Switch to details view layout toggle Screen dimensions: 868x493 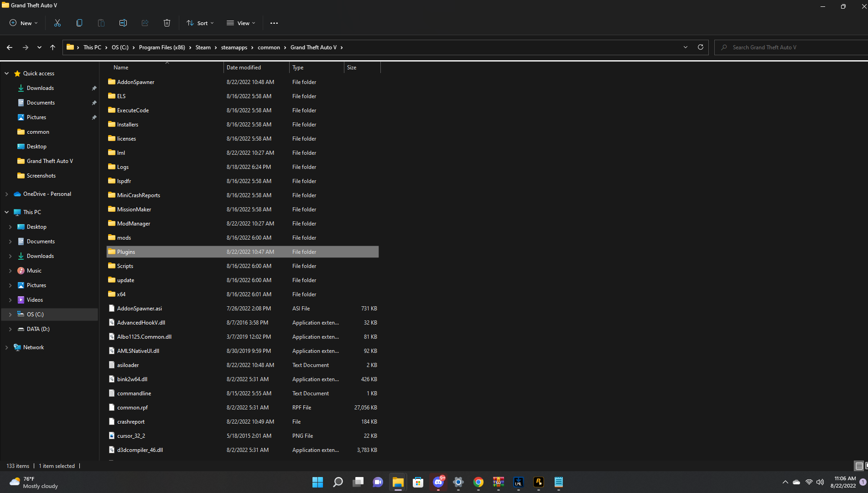[x=859, y=466]
